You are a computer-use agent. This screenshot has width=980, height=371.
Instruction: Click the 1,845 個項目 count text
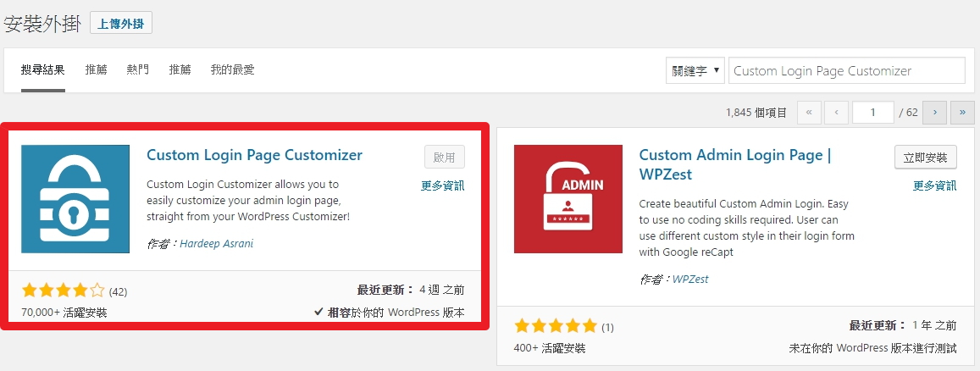pos(757,113)
